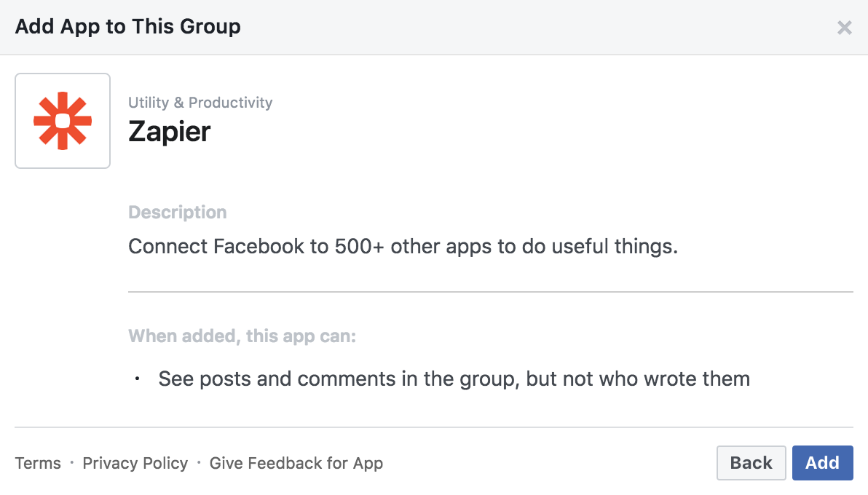This screenshot has width=868, height=495.
Task: Click the bullet point before the permission text
Action: pos(137,379)
